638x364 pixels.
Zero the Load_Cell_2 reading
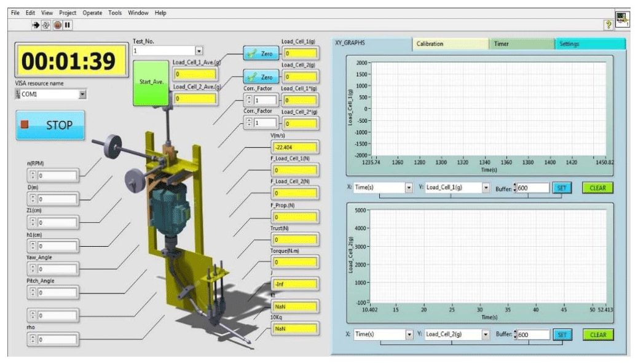pyautogui.click(x=261, y=77)
